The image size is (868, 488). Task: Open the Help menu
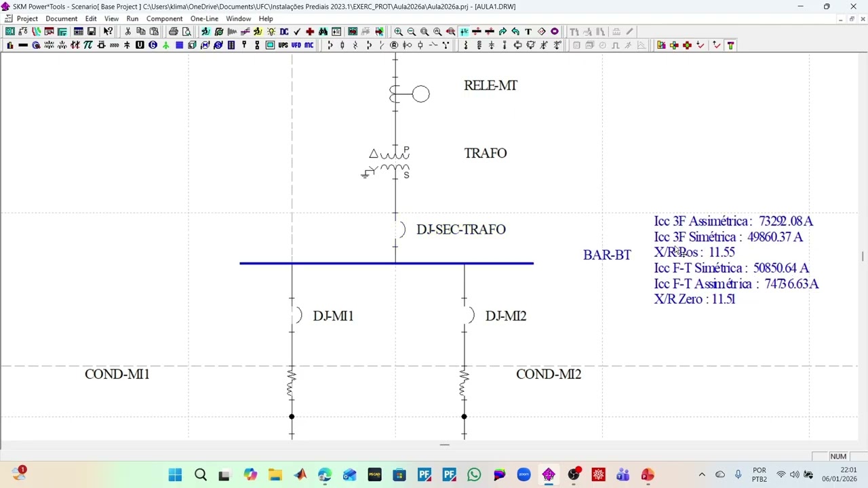coord(266,18)
